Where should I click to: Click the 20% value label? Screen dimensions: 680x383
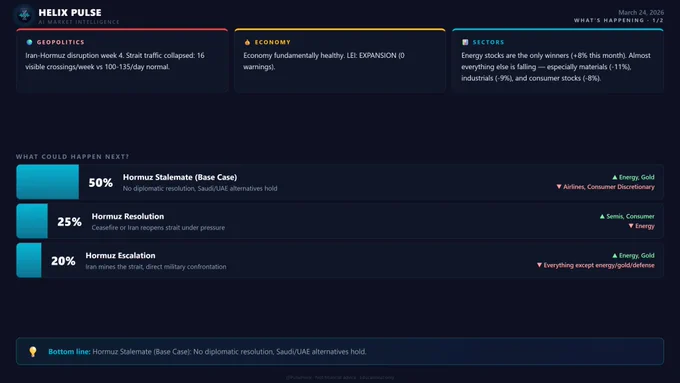63,261
